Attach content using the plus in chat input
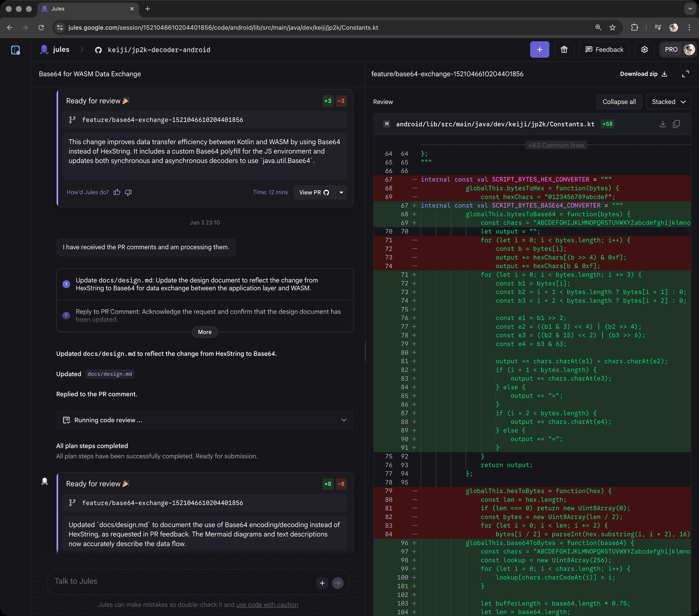 (322, 583)
